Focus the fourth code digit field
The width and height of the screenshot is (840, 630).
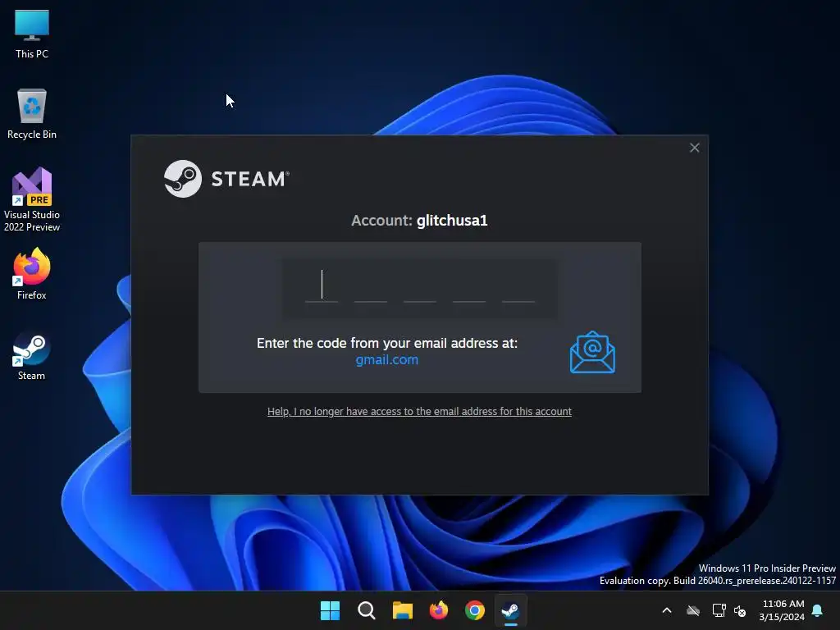(x=469, y=286)
